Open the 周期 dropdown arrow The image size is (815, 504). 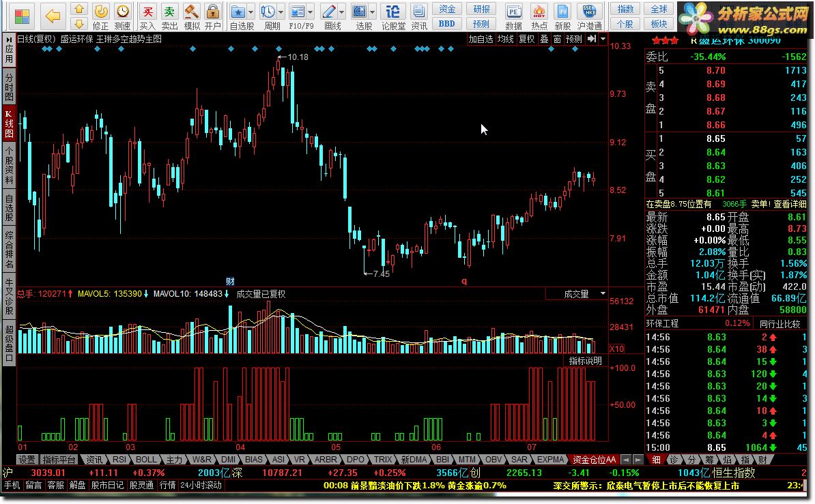tap(281, 12)
